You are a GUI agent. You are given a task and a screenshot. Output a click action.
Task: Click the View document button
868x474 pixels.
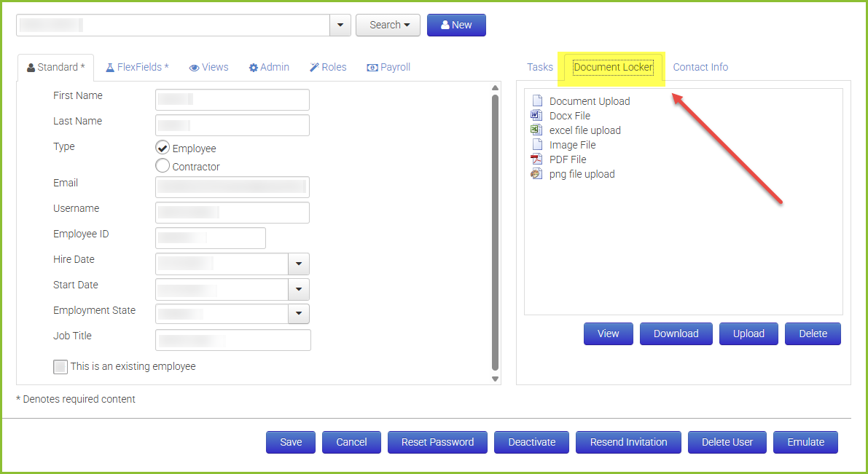click(x=609, y=333)
